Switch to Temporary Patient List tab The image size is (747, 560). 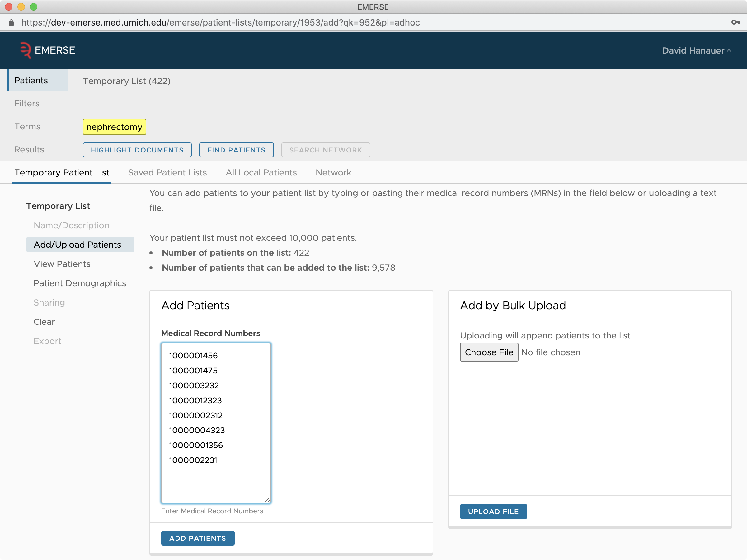(x=62, y=172)
